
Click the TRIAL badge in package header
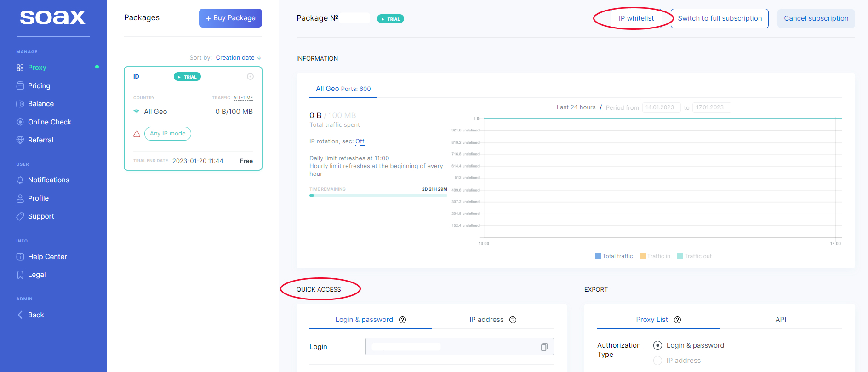point(390,19)
